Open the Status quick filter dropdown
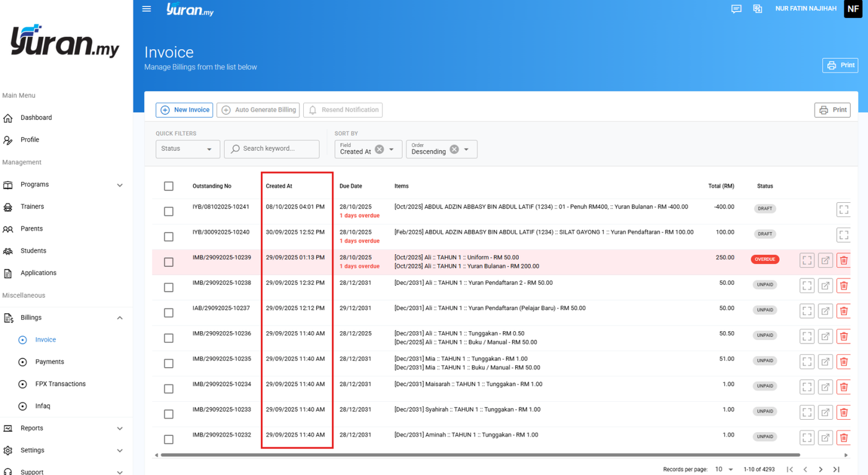The height and width of the screenshot is (475, 868). (187, 149)
